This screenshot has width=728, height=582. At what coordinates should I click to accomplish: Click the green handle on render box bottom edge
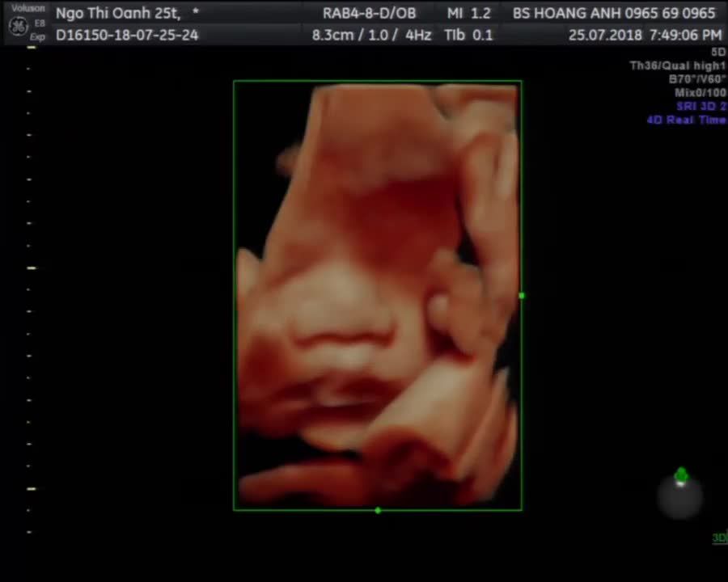click(378, 511)
